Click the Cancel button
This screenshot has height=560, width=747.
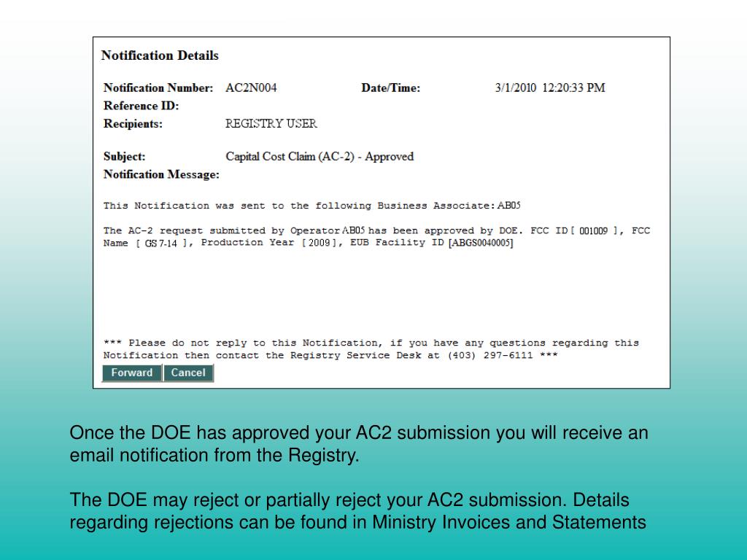coord(188,373)
